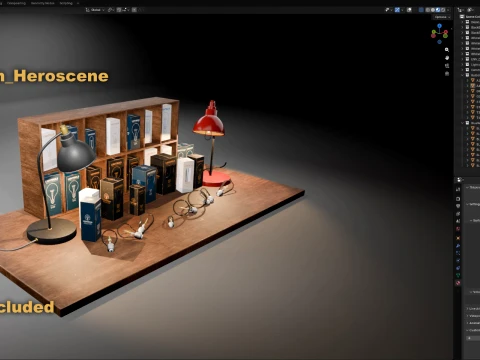Open the Modifiers properties tab
Viewport: 480px width, 360px height.
coord(458,246)
